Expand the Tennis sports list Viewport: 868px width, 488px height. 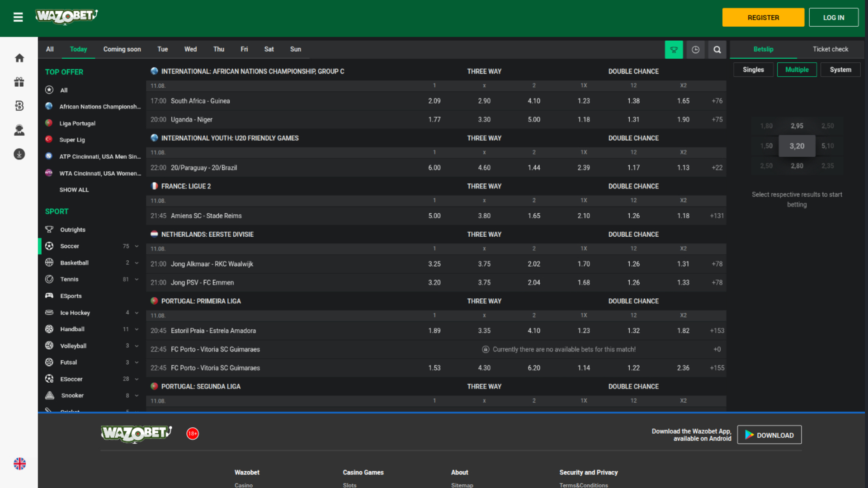click(x=137, y=279)
